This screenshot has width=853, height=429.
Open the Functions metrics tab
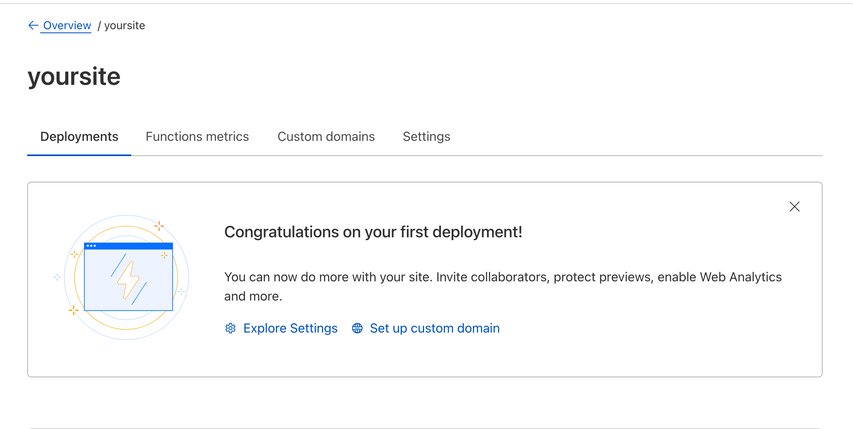tap(197, 137)
